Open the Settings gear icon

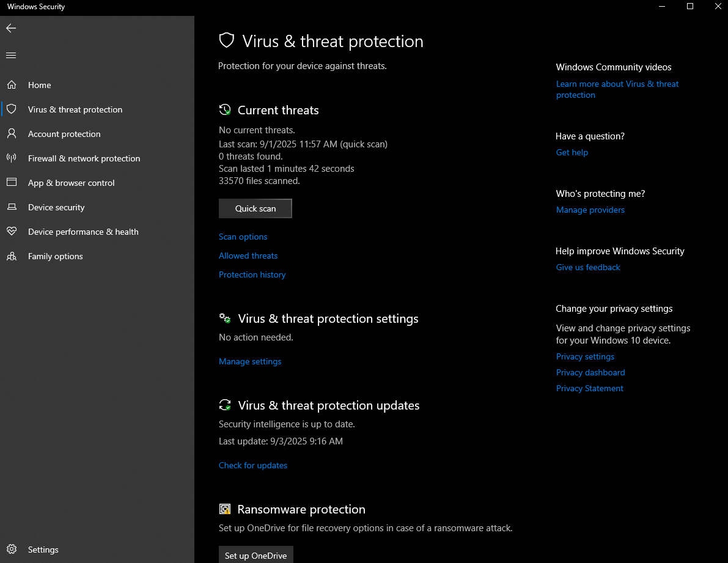[x=12, y=550]
